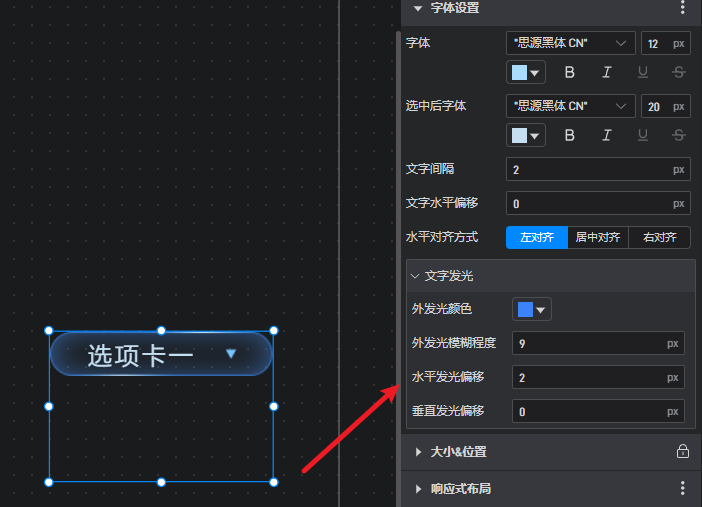702x507 pixels.
Task: Click the 垂直发光偏移 input field
Action: [598, 411]
